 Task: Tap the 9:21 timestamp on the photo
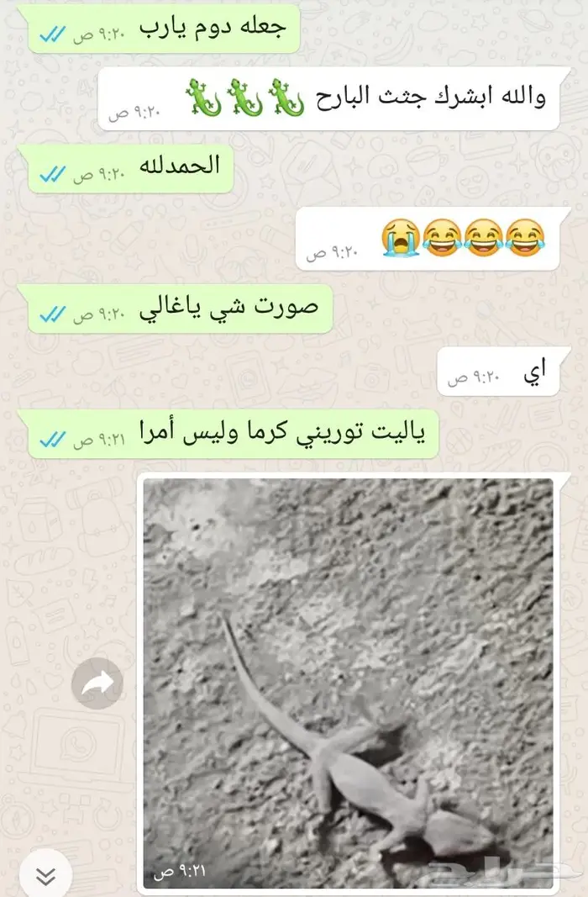(x=179, y=871)
